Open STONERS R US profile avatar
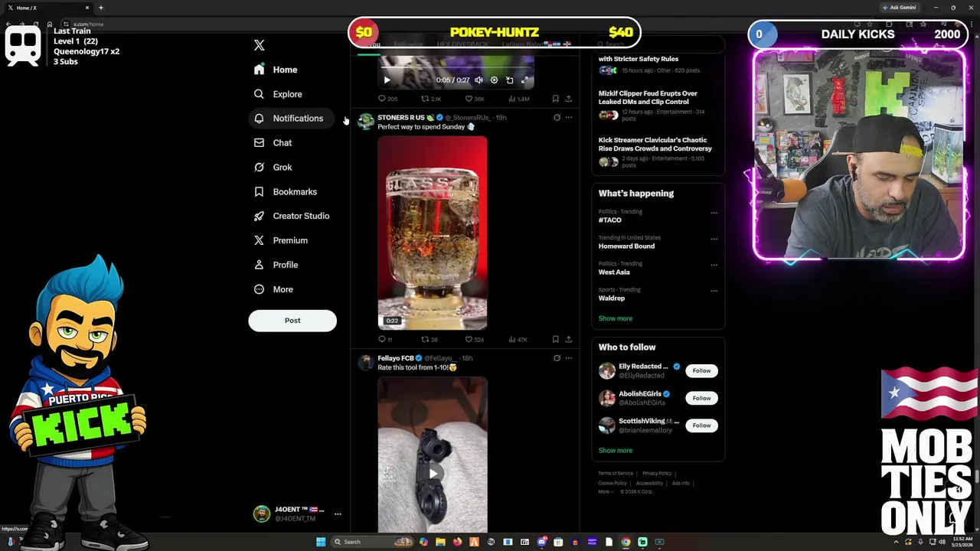Image resolution: width=980 pixels, height=551 pixels. click(366, 122)
